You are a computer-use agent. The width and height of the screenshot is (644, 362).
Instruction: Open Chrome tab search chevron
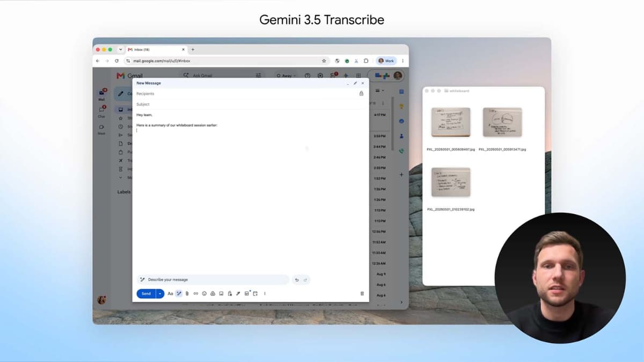click(x=120, y=49)
